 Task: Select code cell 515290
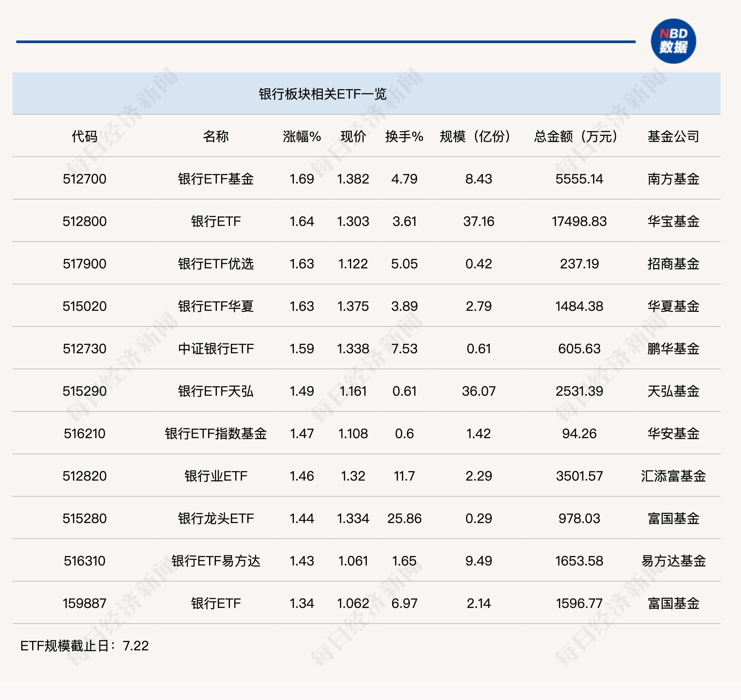click(x=84, y=391)
